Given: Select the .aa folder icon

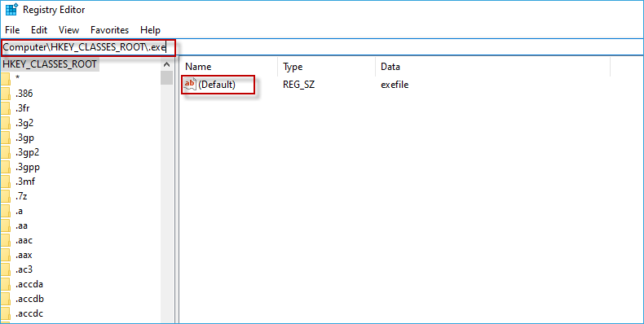Looking at the screenshot, I should [5, 225].
